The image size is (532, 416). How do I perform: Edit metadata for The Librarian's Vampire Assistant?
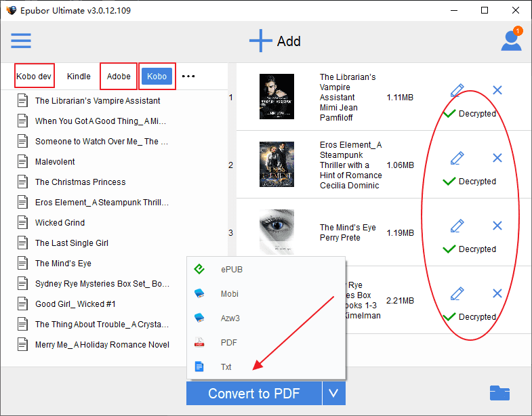[457, 90]
